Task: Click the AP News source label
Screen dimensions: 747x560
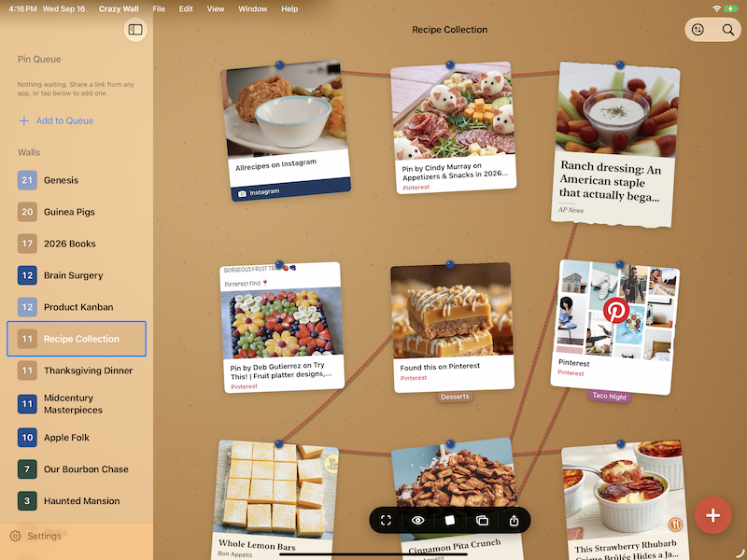Action: [x=571, y=209]
